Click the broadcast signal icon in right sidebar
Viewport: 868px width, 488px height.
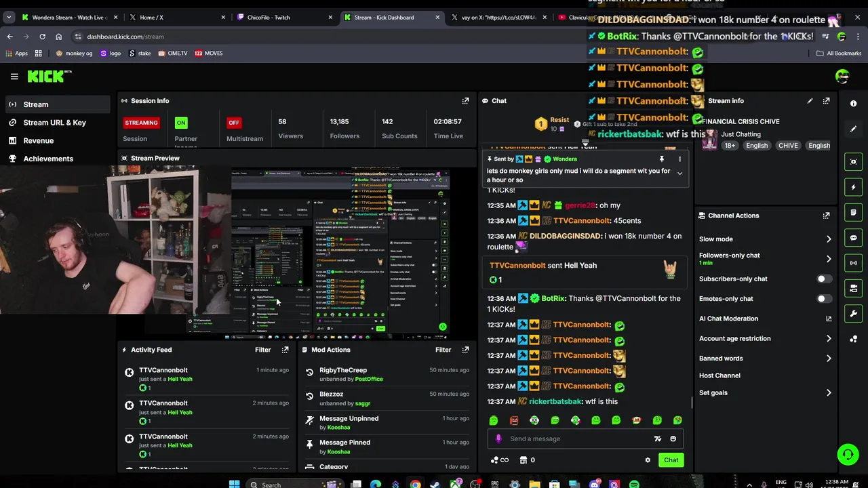[854, 263]
